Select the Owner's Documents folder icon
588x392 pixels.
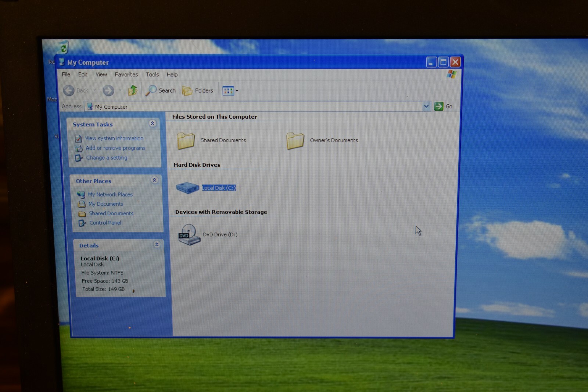[295, 141]
